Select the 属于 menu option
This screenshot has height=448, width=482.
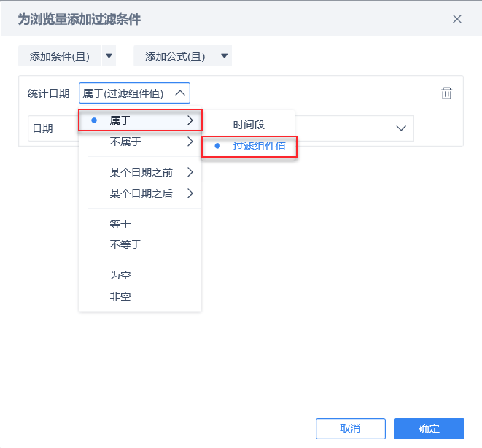140,120
